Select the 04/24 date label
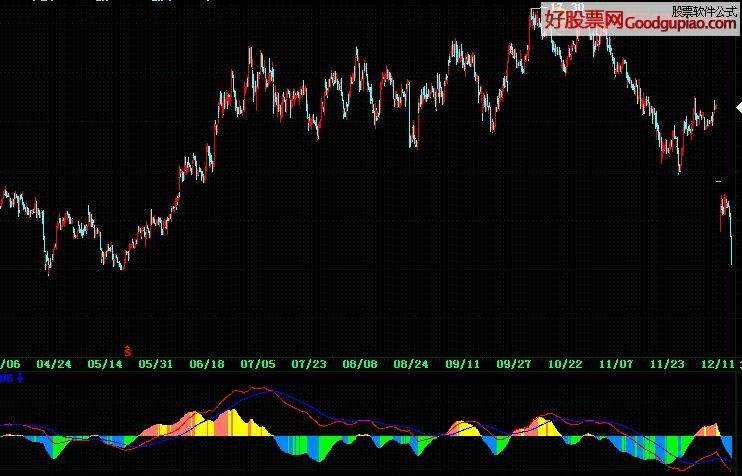 (x=54, y=364)
